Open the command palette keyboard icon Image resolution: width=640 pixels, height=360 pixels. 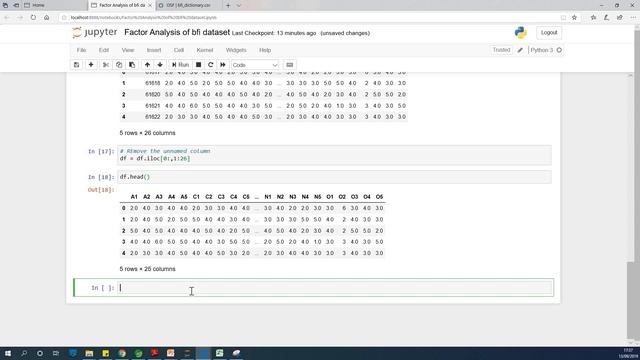(x=290, y=65)
